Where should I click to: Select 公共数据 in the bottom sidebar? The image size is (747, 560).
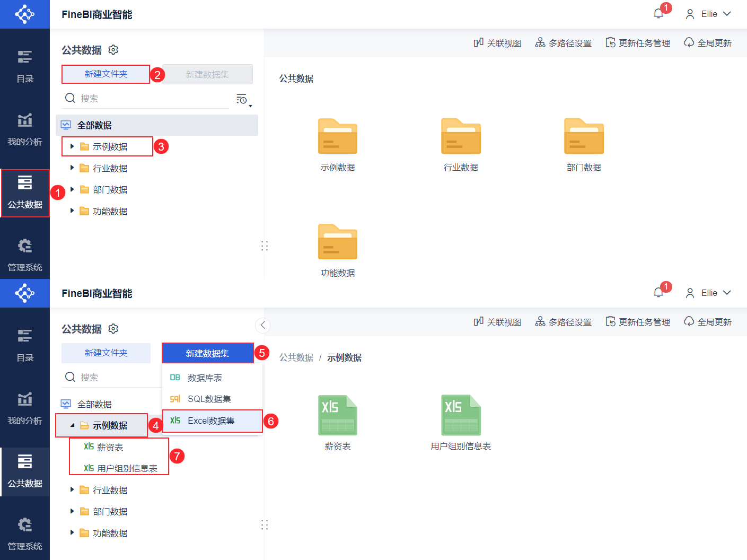click(25, 472)
